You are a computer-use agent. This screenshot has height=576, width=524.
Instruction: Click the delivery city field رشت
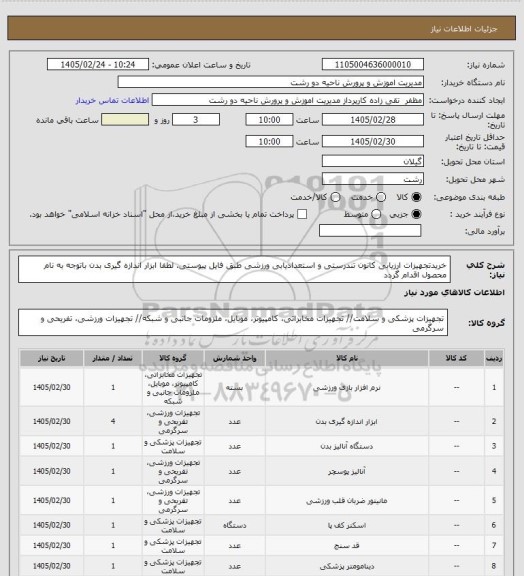point(373,179)
